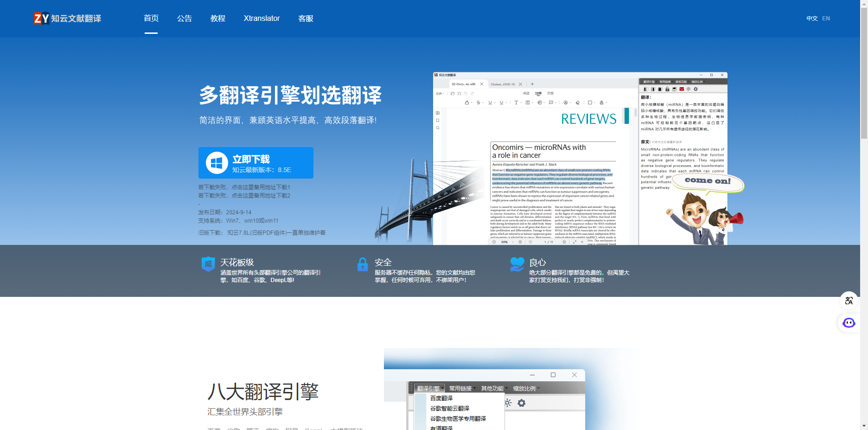Click the 安全 feature title
The height and width of the screenshot is (430, 868).
383,263
